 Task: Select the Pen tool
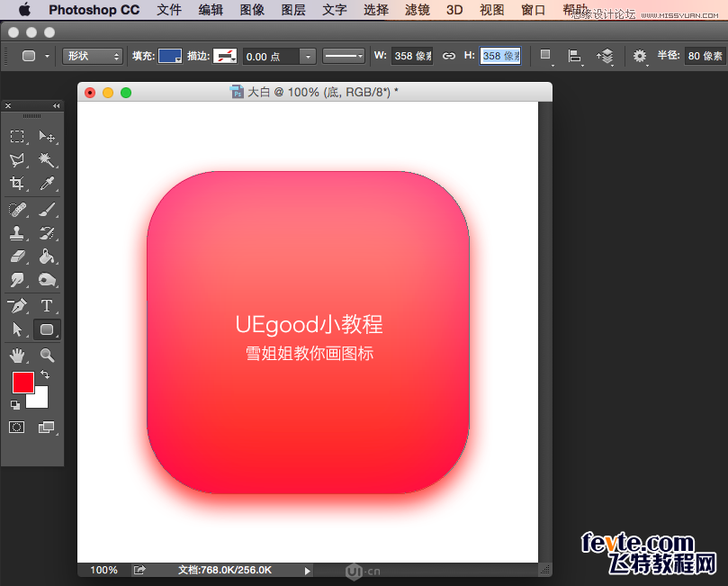point(17,306)
